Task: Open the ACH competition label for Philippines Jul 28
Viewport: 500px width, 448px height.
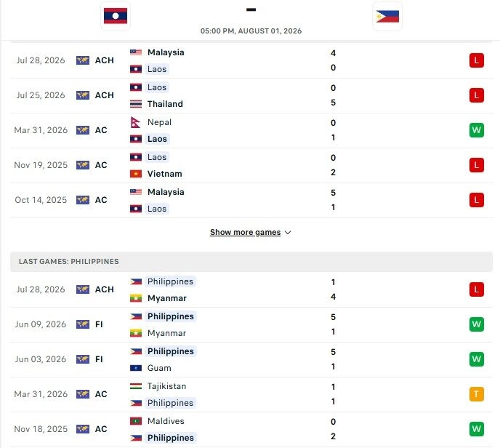Action: (104, 289)
